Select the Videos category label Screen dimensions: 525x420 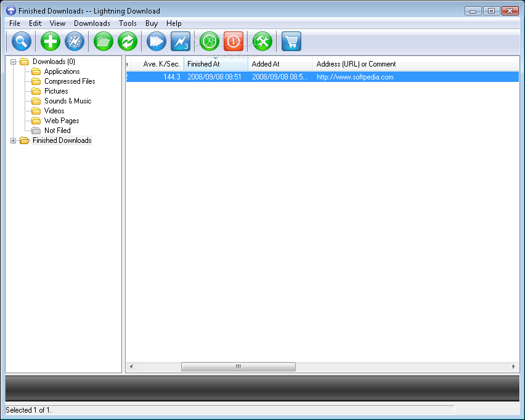(54, 111)
